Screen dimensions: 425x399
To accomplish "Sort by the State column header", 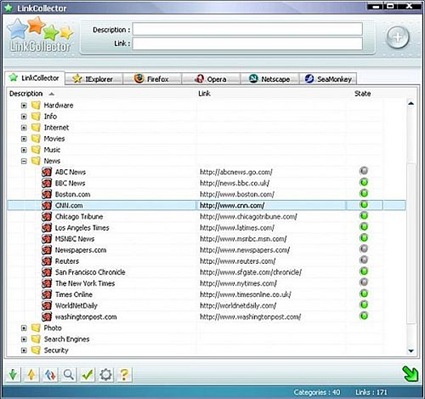I will tap(364, 94).
